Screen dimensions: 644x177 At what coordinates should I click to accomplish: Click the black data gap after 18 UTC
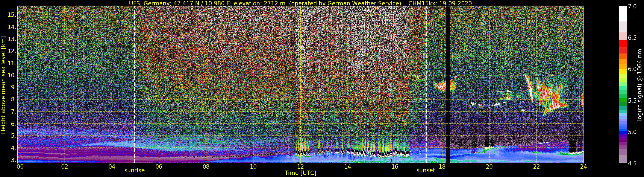(448, 85)
